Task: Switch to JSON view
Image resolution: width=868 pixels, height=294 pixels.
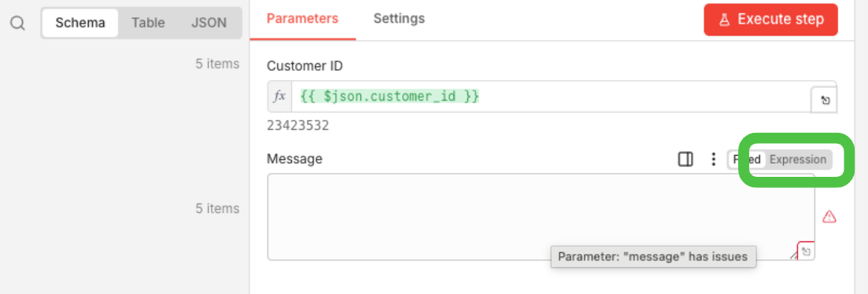Action: coord(209,24)
